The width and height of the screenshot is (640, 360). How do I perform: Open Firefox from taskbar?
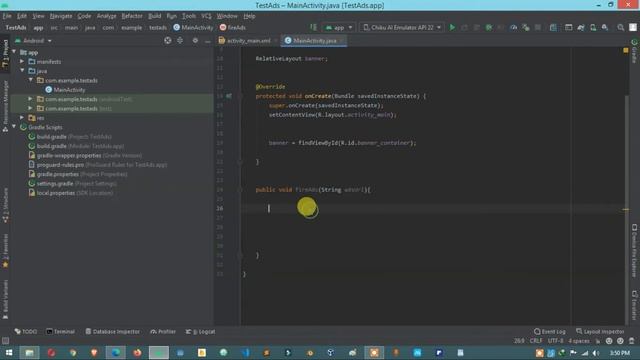tap(137, 353)
